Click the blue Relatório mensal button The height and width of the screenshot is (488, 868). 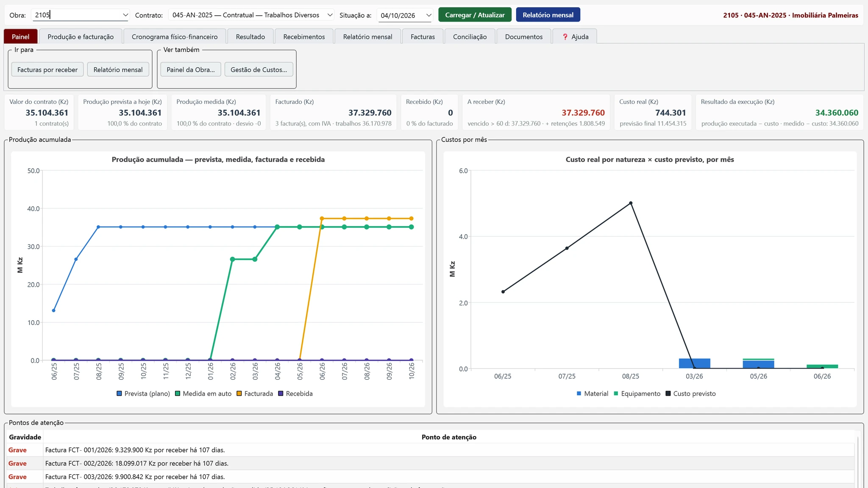point(548,15)
